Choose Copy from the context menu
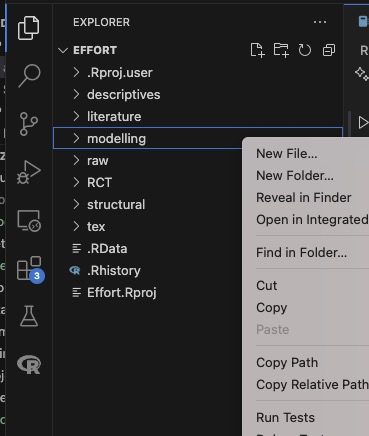The image size is (369, 436). [271, 308]
